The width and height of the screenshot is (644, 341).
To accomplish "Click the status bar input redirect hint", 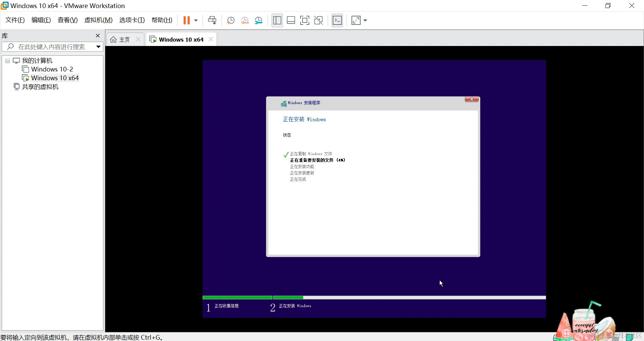I will pyautogui.click(x=83, y=337).
